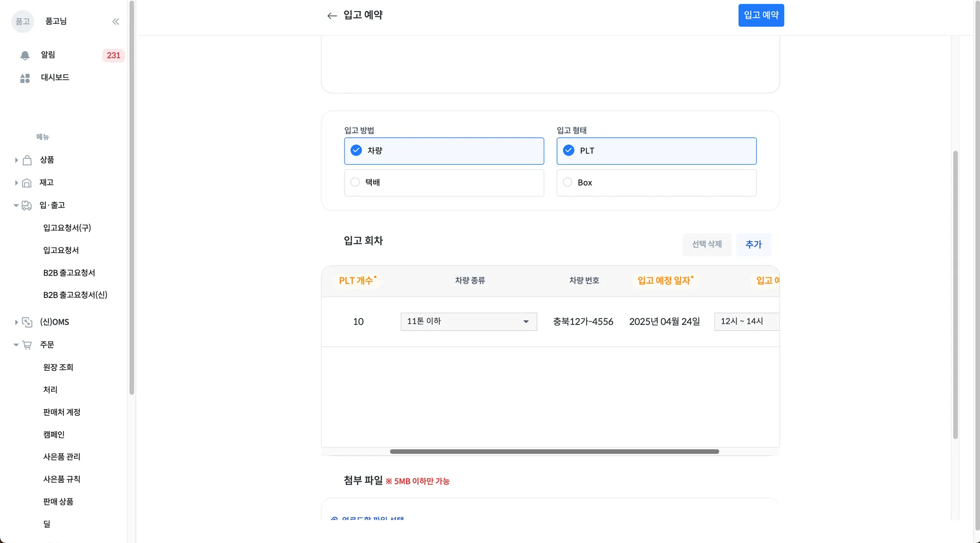
Task: Open B2B 출고요청서(신) menu item
Action: (x=75, y=295)
